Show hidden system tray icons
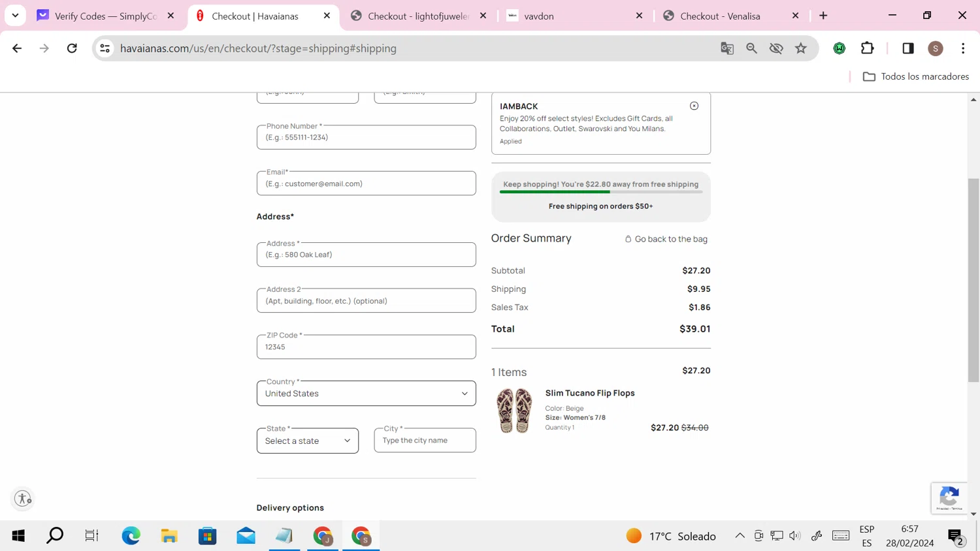 pos(740,536)
